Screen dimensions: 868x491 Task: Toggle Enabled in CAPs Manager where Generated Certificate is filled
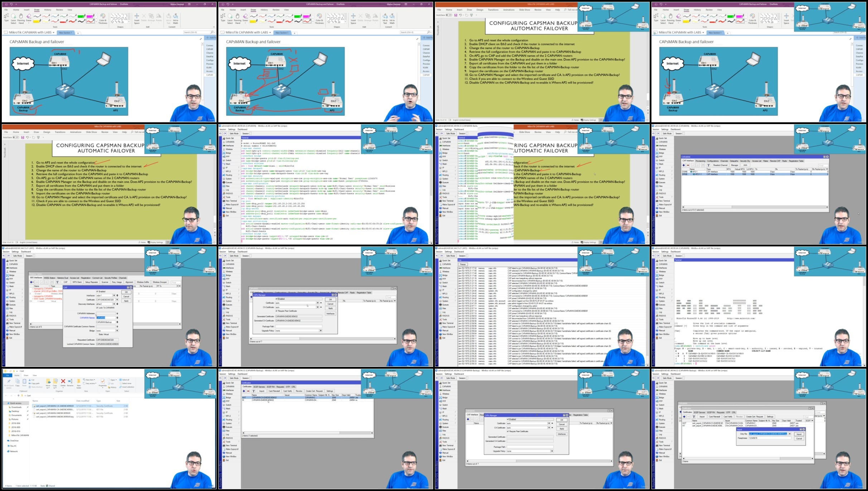[x=276, y=299]
